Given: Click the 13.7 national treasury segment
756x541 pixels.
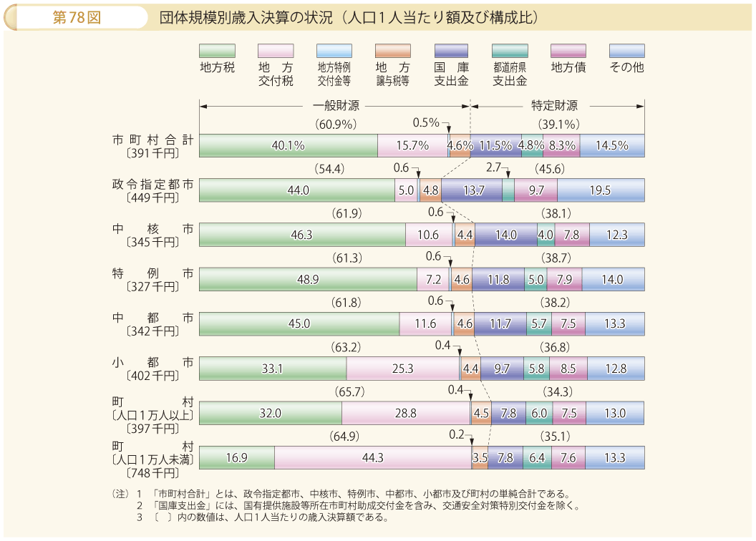Looking at the screenshot, I should point(472,190).
